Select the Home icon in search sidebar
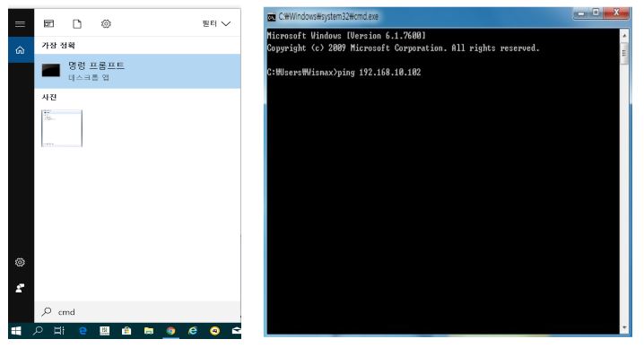 click(x=20, y=50)
